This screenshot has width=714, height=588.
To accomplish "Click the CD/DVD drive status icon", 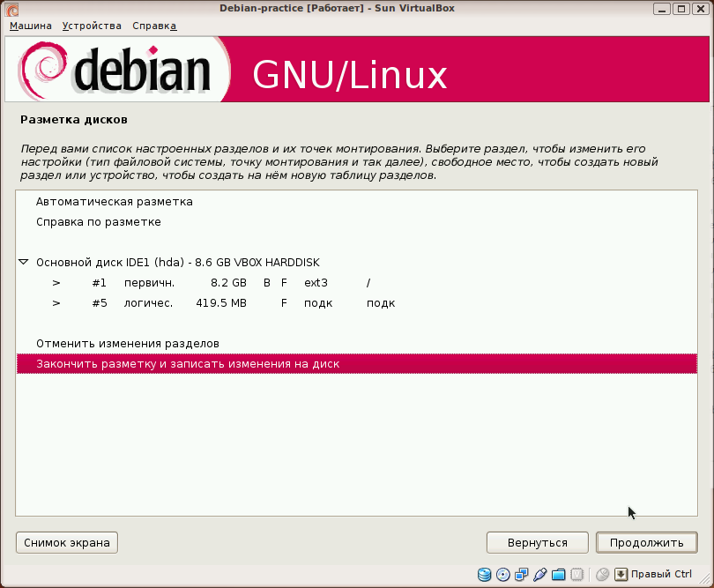I will click(502, 575).
